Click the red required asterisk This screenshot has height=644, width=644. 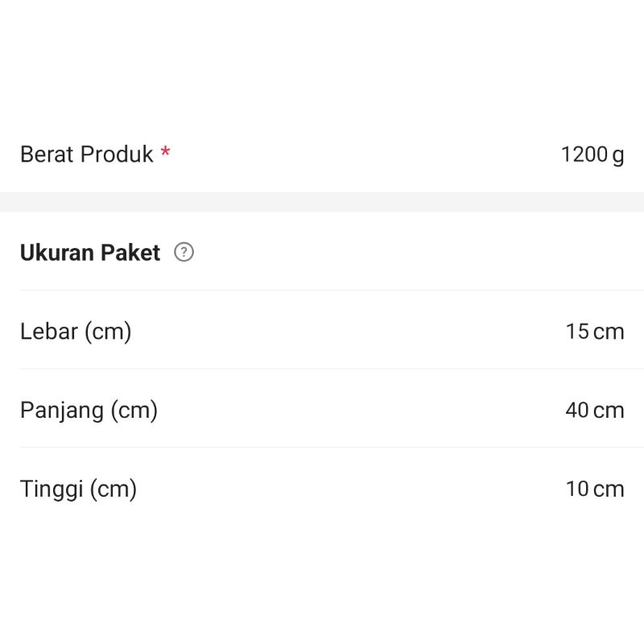(165, 152)
